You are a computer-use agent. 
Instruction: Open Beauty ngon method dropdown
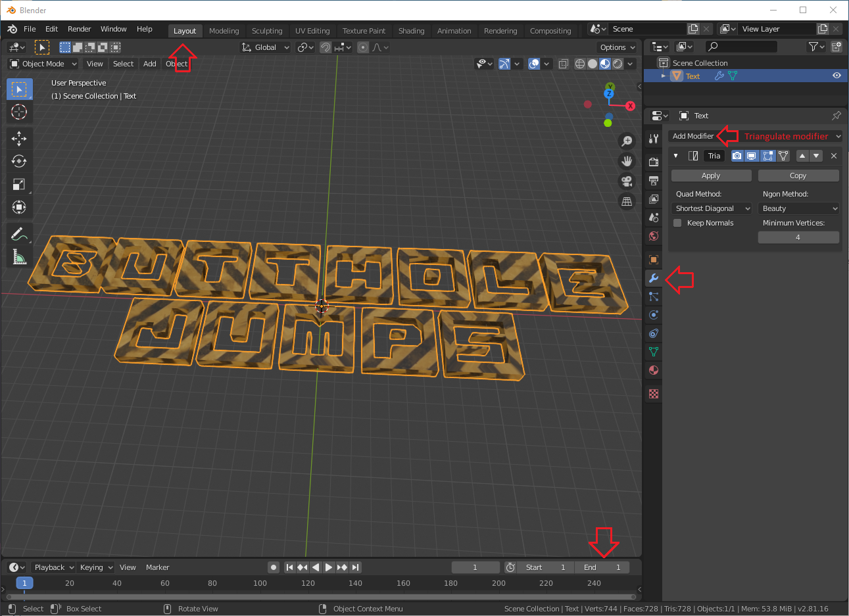[798, 208]
